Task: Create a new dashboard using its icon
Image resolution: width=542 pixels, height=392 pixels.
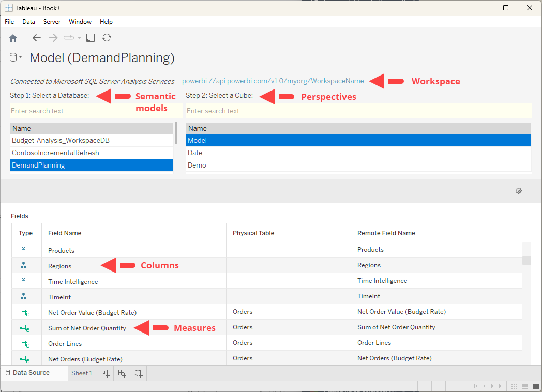Action: click(x=122, y=373)
